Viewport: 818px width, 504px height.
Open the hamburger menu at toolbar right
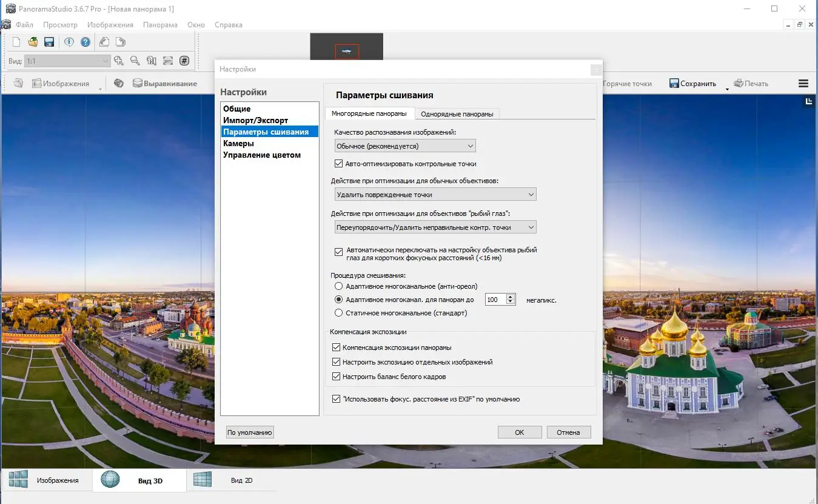pyautogui.click(x=803, y=84)
